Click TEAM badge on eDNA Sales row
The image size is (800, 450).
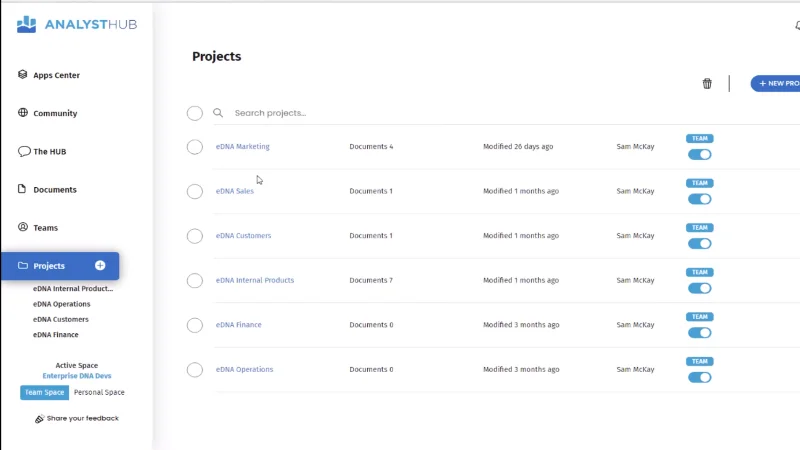pyautogui.click(x=699, y=183)
